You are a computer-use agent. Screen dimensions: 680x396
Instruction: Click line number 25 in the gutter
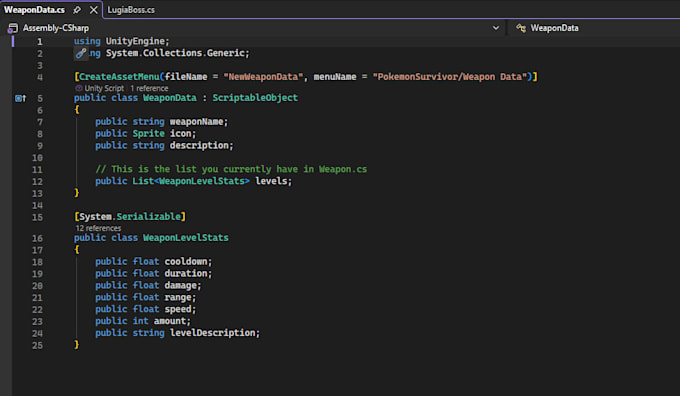click(37, 345)
